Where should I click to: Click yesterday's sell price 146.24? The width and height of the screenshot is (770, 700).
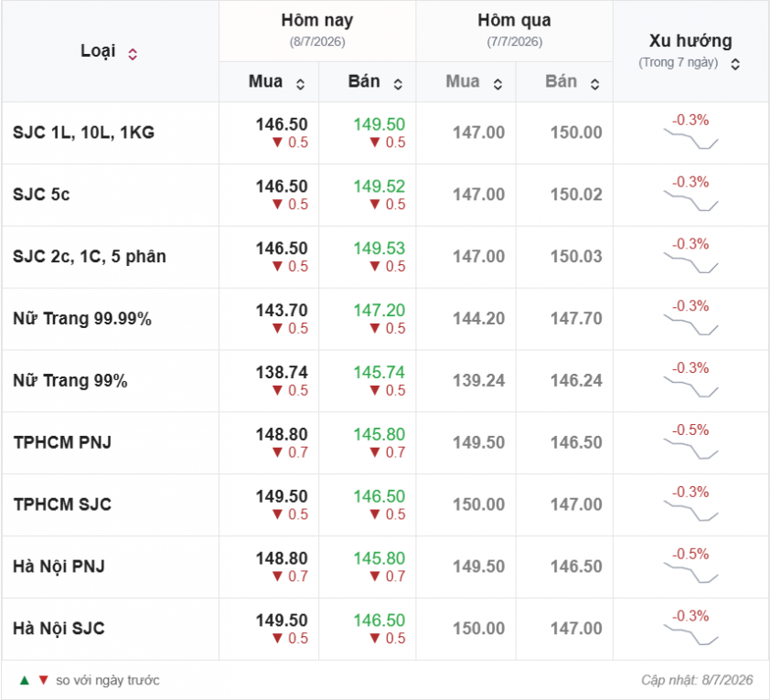tap(576, 380)
